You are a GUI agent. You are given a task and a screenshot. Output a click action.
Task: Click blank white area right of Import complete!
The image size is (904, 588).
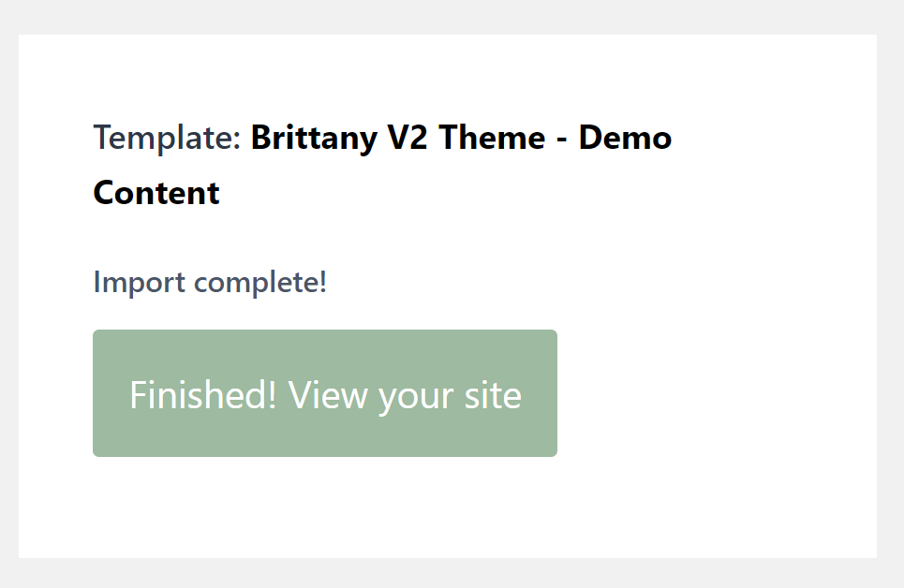(600, 282)
